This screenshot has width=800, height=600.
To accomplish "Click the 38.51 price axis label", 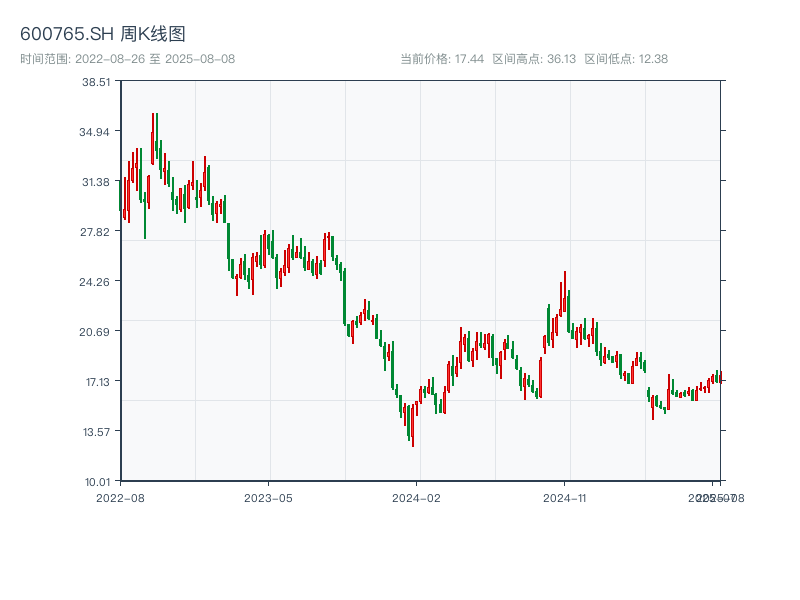I will click(x=96, y=82).
